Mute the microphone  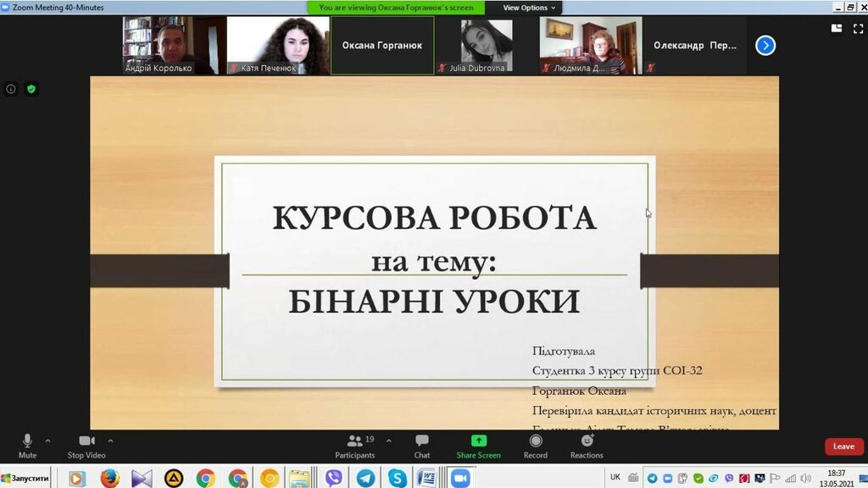(27, 446)
